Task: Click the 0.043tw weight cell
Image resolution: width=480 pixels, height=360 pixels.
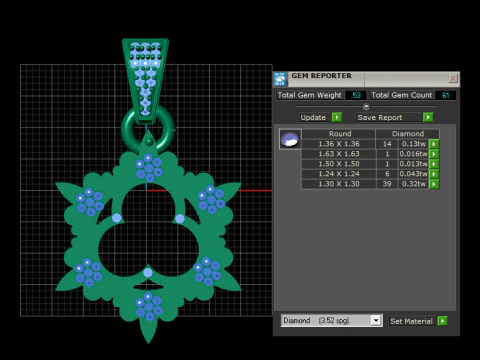Action: coord(413,174)
